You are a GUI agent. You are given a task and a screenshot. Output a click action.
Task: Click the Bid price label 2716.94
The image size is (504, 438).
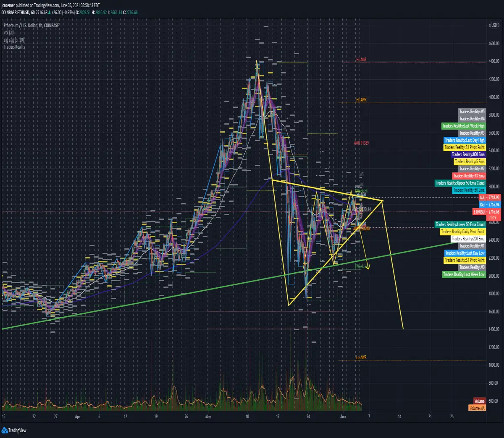click(x=489, y=205)
